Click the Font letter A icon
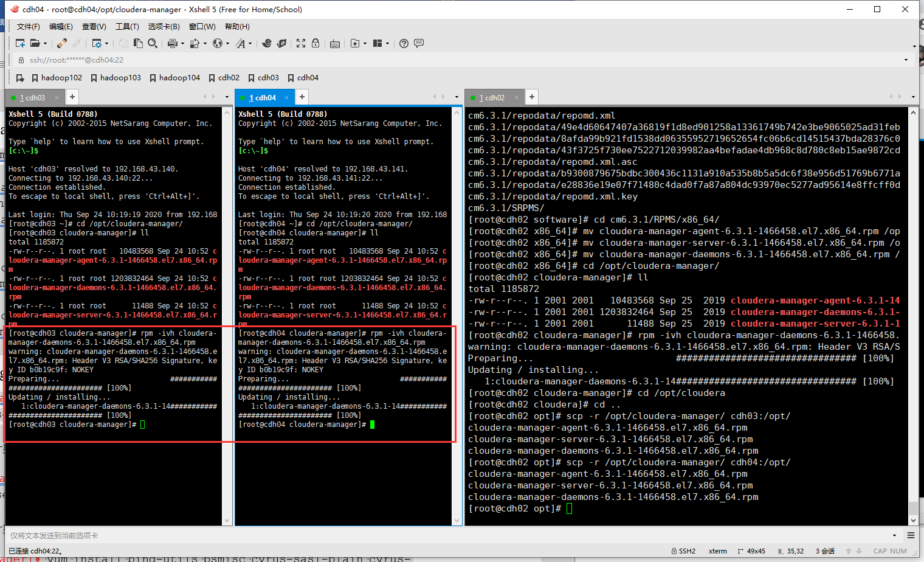The image size is (924, 562). tap(241, 43)
